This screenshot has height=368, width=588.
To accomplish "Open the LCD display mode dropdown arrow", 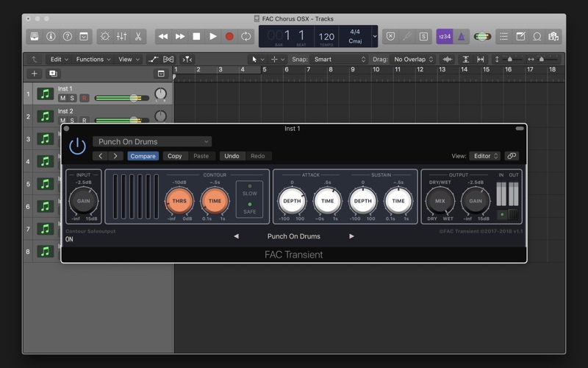I will pyautogui.click(x=374, y=36).
